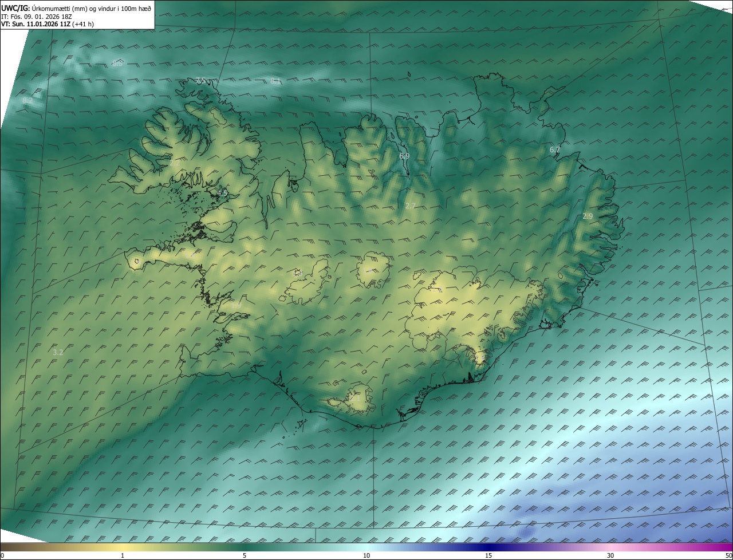Click the 15 tick on the color scale

pos(488,555)
